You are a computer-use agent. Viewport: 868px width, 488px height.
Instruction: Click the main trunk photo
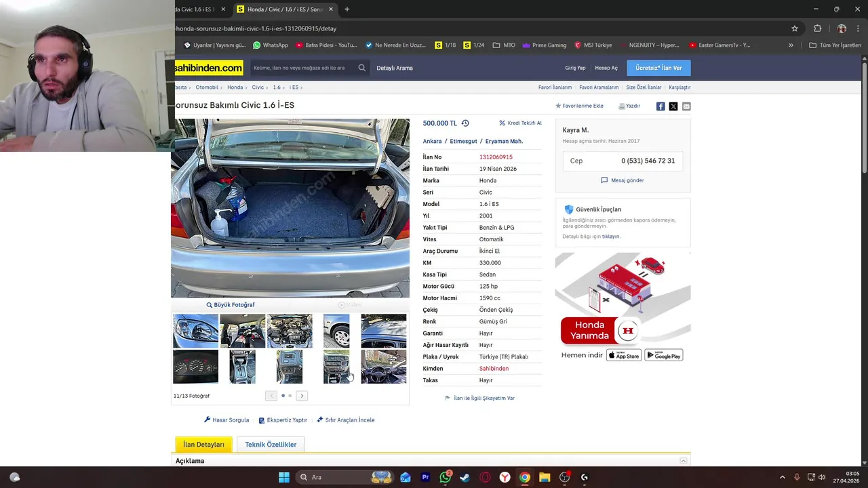pyautogui.click(x=290, y=208)
